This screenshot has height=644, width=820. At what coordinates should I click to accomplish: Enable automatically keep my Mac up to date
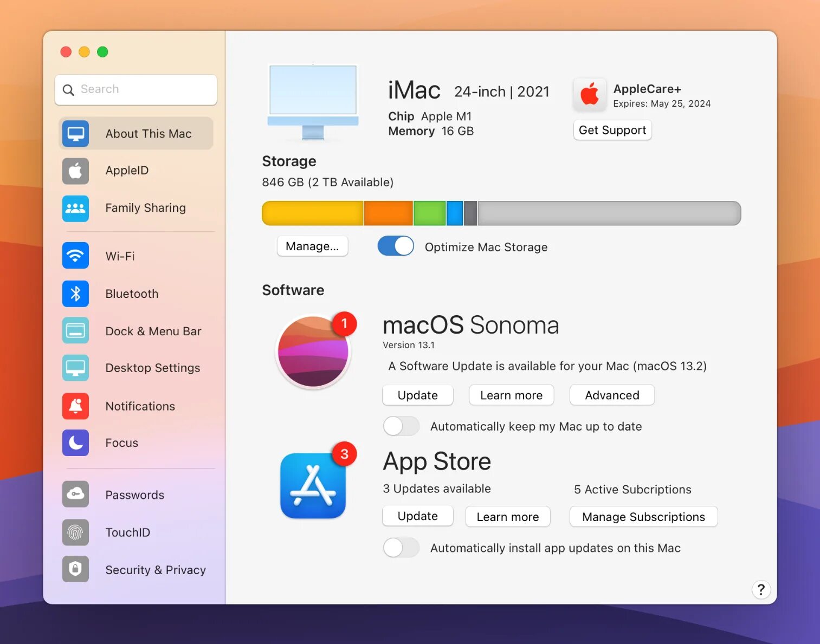tap(401, 426)
